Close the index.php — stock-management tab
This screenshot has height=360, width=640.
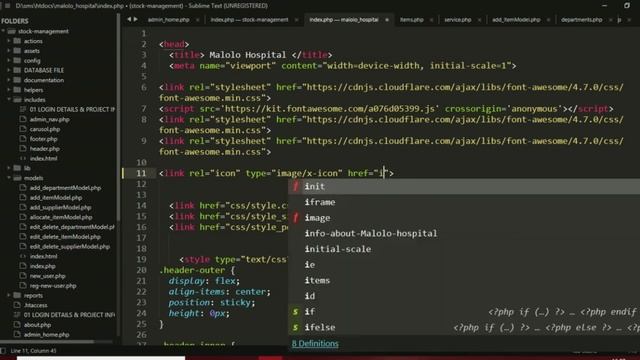click(x=296, y=20)
